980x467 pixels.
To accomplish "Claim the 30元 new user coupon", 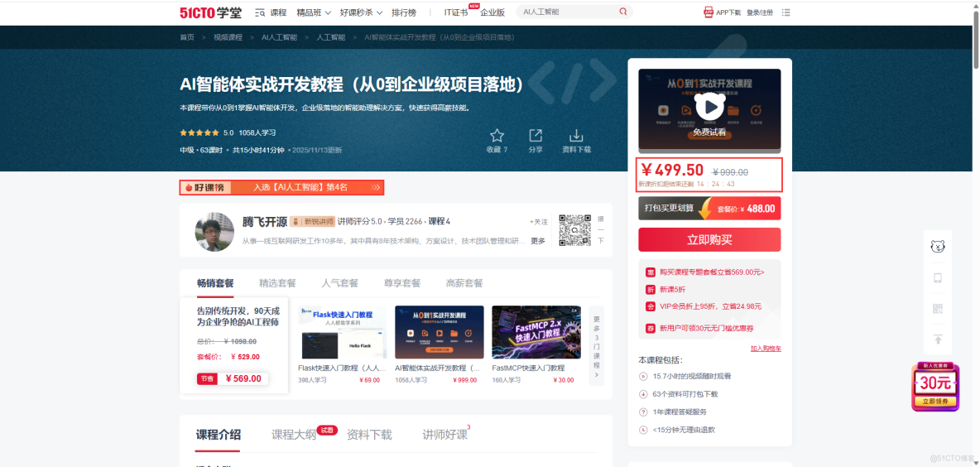I will pos(935,387).
